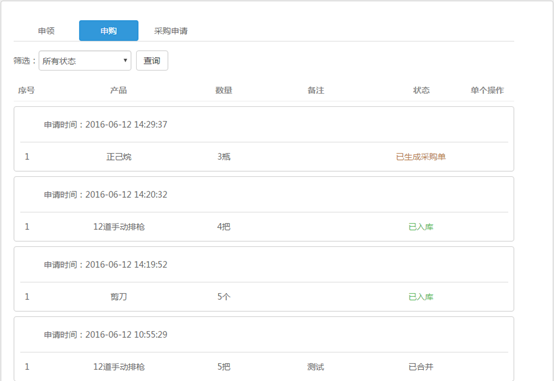Switch to the 申领 tab
This screenshot has height=381, width=554.
click(46, 31)
